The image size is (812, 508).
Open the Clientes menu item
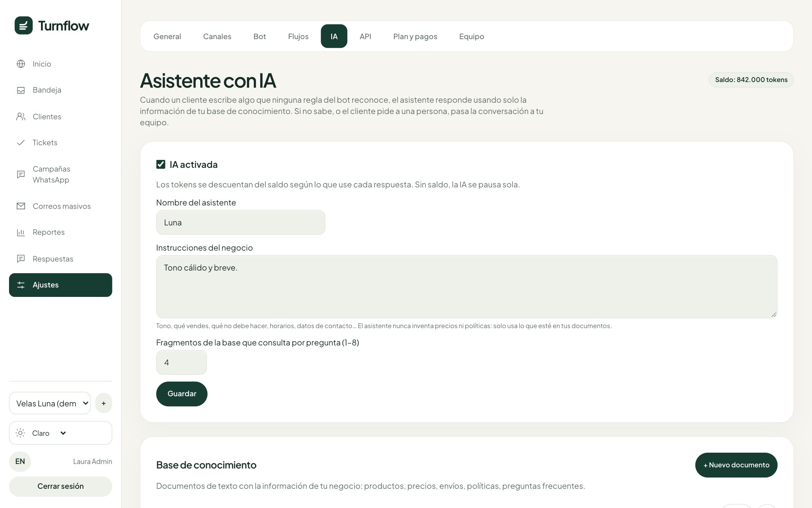[61, 117]
